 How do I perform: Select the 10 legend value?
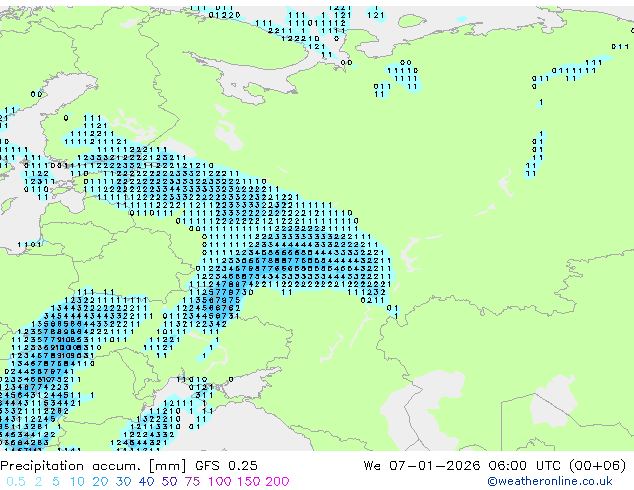click(77, 482)
